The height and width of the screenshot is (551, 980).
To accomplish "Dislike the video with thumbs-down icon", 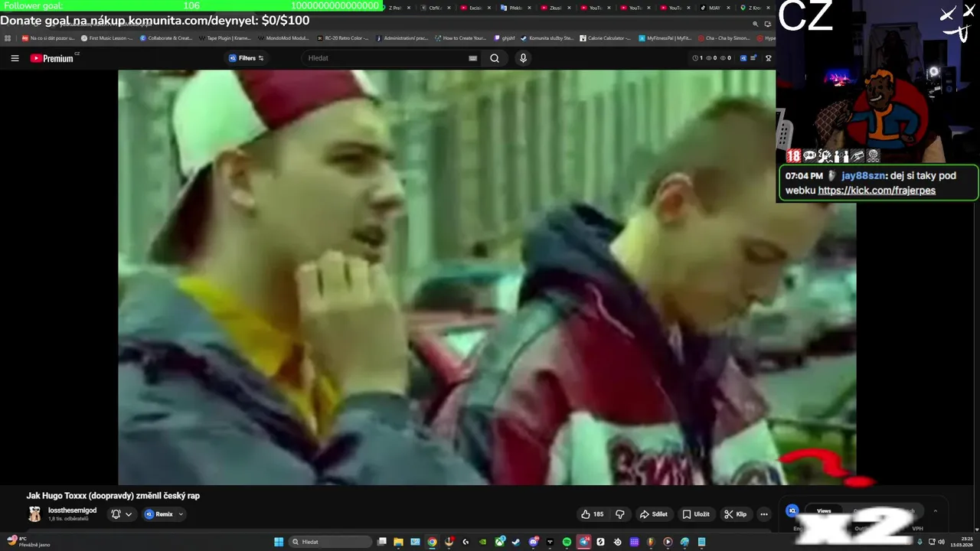I will 620,514.
